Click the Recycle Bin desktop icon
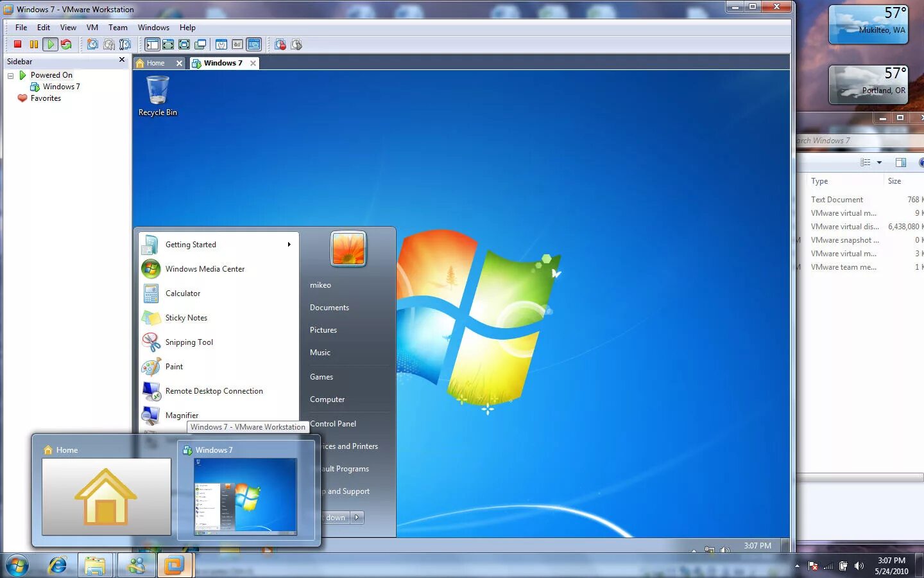Image resolution: width=924 pixels, height=578 pixels. pos(158,96)
